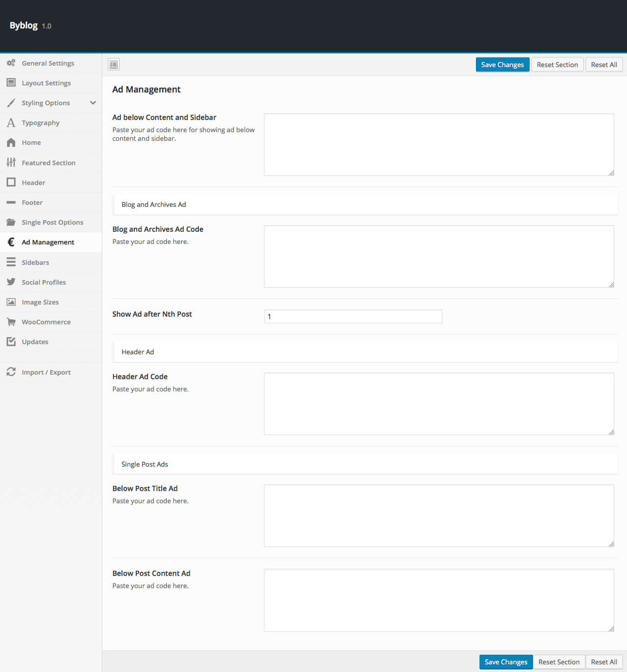Viewport: 627px width, 672px height.
Task: Click the WooCommerce shopping cart icon
Action: (x=11, y=322)
